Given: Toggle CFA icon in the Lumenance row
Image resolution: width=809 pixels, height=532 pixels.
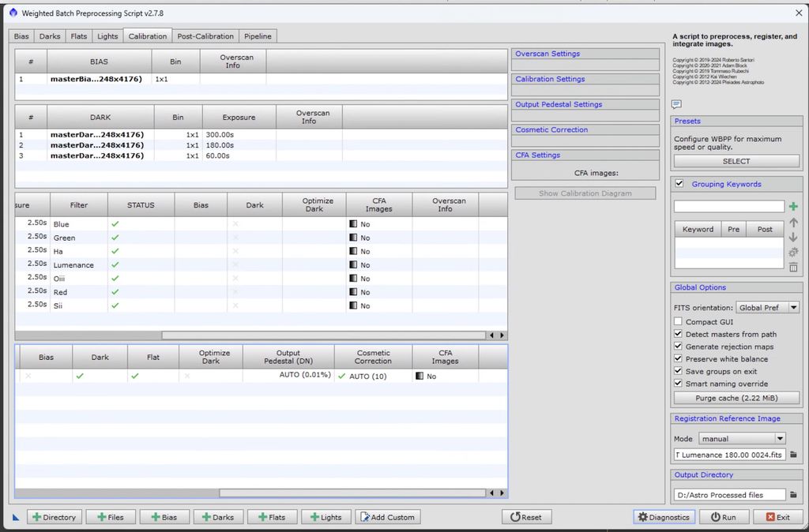Looking at the screenshot, I should [353, 264].
